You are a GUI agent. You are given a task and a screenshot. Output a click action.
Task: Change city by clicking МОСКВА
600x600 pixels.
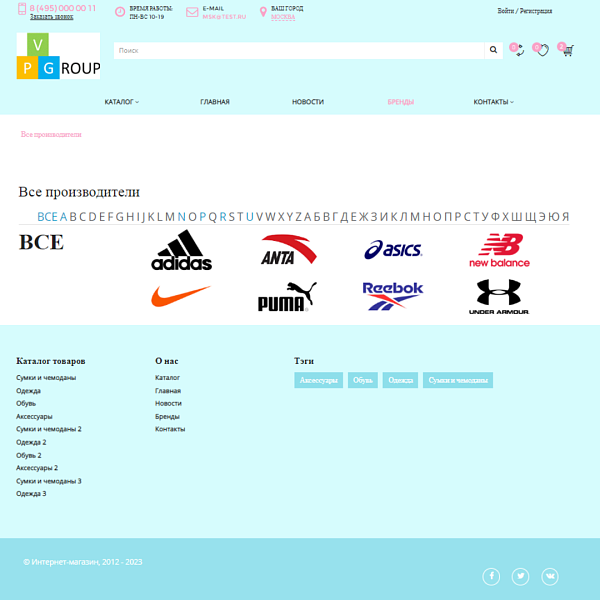283,17
